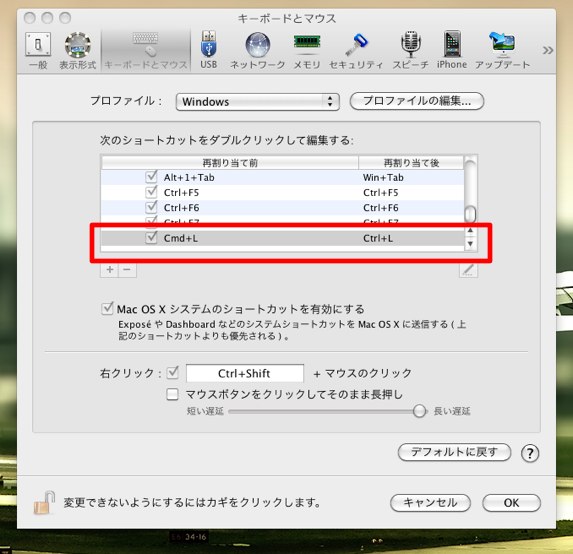This screenshot has width=573, height=554.
Task: Enable mouse button long-press checkbox
Action: tap(172, 394)
